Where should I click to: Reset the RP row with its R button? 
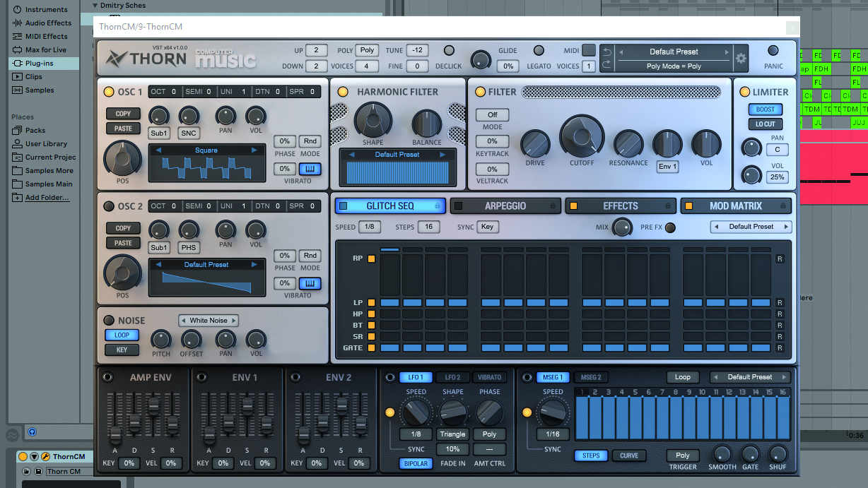tap(780, 259)
